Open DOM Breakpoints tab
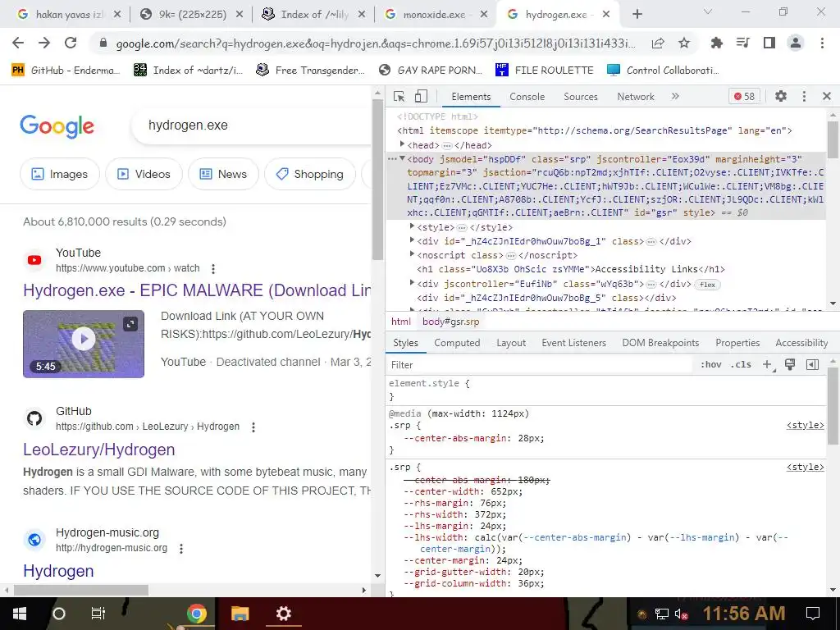This screenshot has width=840, height=630. [660, 343]
